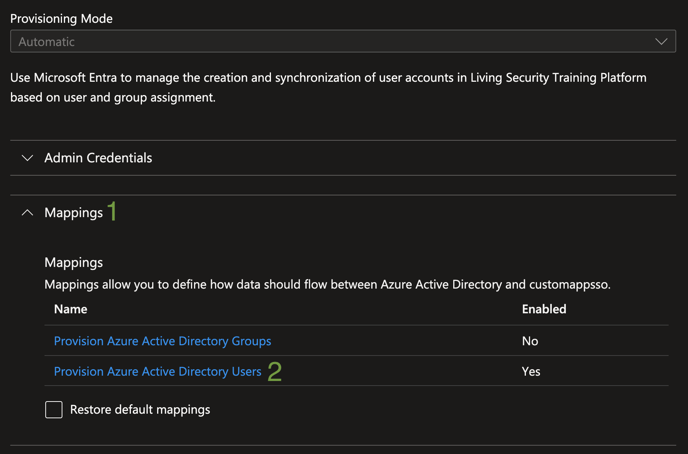
Task: Open Provision Azure Active Directory Users mapping
Action: coord(158,372)
